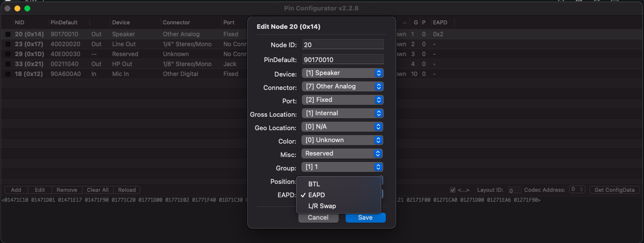Viewport: 644px width, 243px height.
Task: Click the Node ID input field
Action: pyautogui.click(x=343, y=45)
